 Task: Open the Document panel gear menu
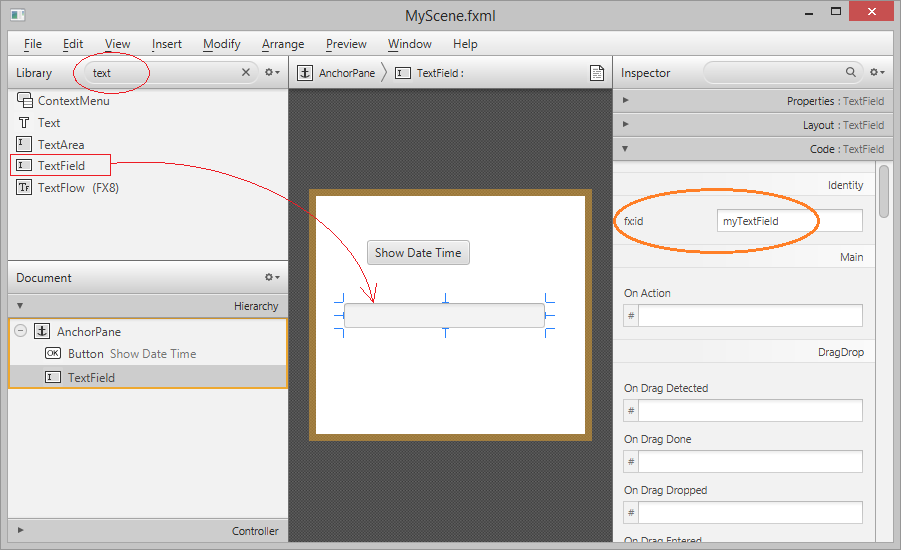point(272,277)
